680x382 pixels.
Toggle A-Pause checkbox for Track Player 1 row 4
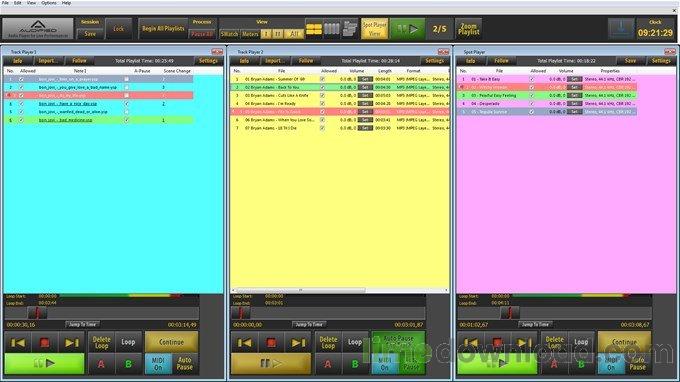pos(127,104)
